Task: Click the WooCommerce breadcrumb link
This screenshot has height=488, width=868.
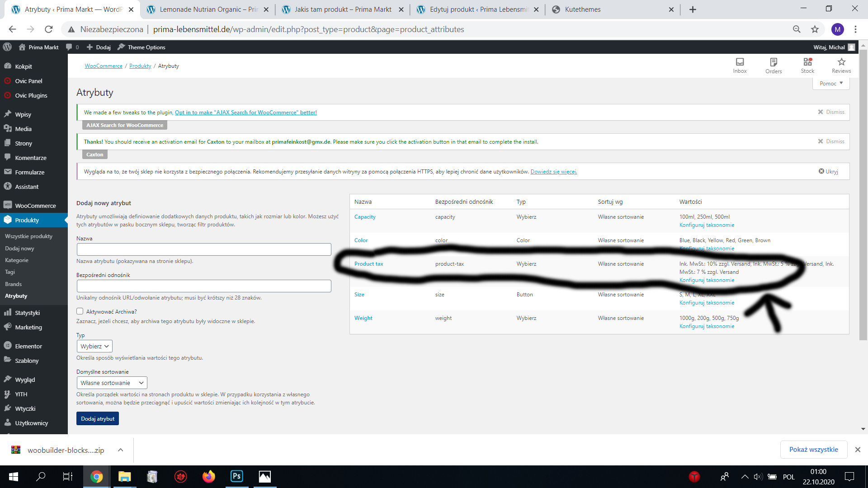Action: (x=104, y=66)
